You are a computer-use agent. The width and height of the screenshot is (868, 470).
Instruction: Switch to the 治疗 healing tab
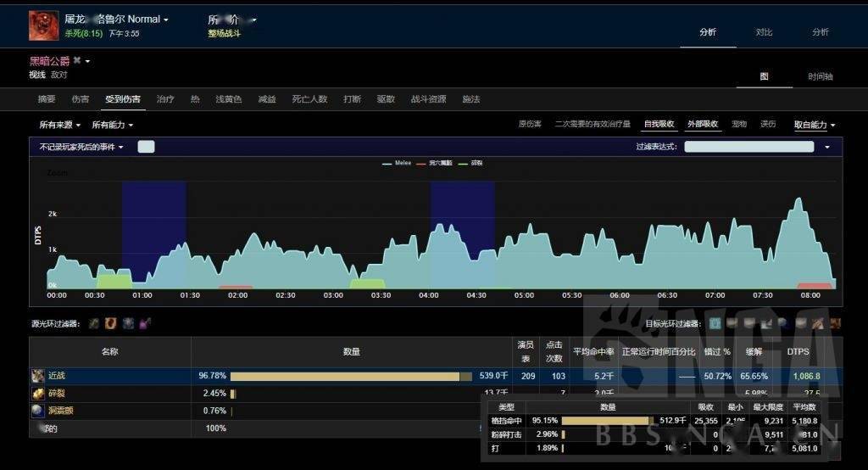coord(165,99)
